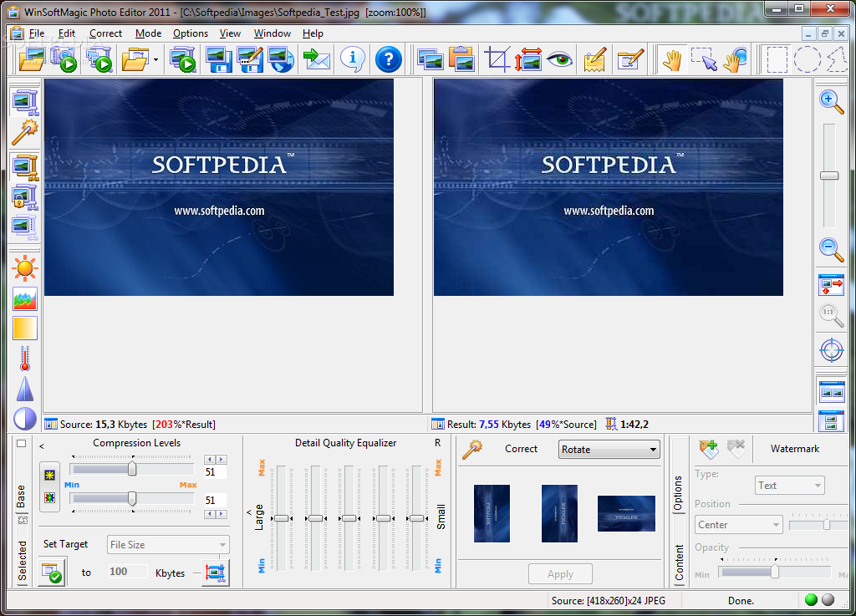Toggle the color chroma compression button
The image size is (856, 616).
pyautogui.click(x=49, y=497)
